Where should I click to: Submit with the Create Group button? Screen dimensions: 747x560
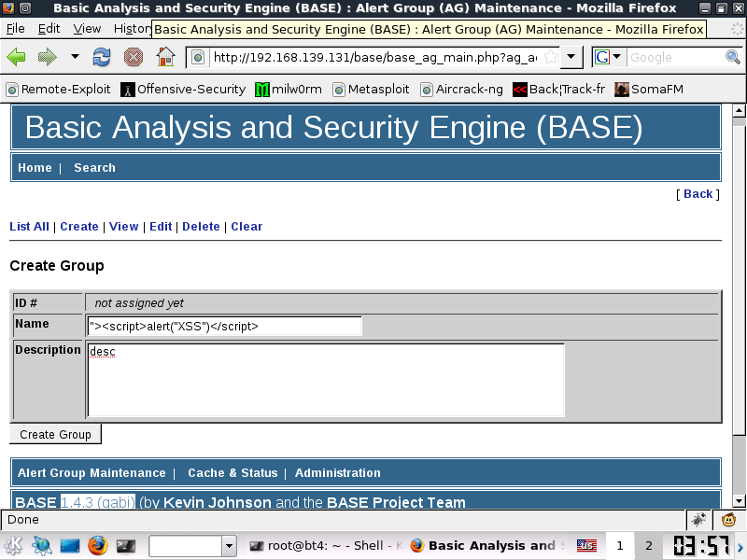point(55,434)
